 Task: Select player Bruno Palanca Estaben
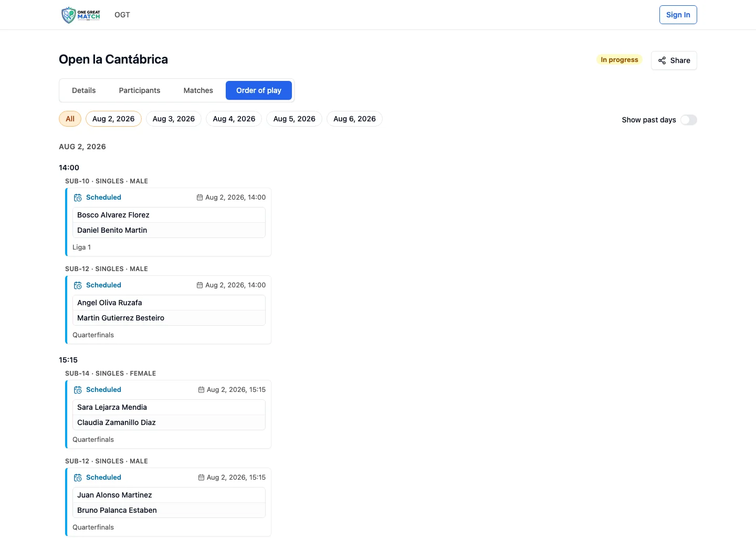(x=169, y=510)
